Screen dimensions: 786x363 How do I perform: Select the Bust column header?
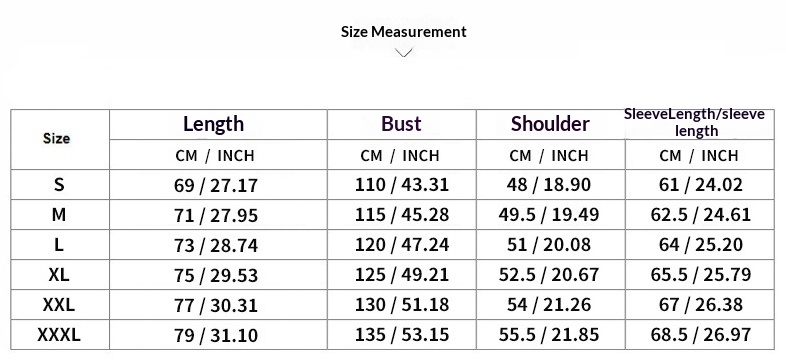[x=402, y=123]
